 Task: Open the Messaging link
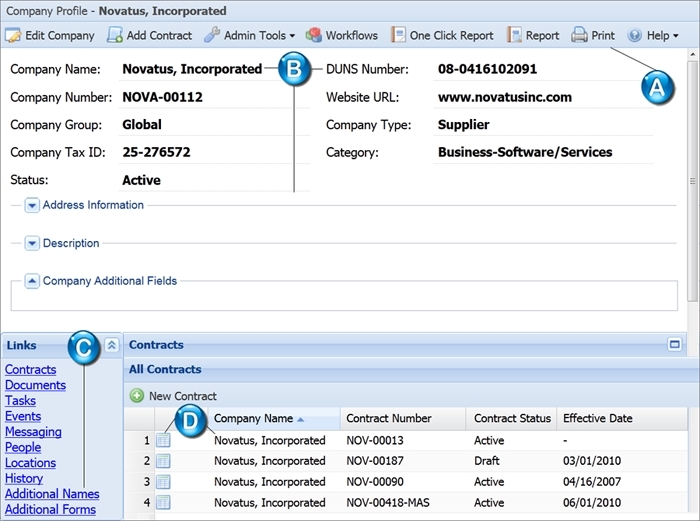coord(33,432)
